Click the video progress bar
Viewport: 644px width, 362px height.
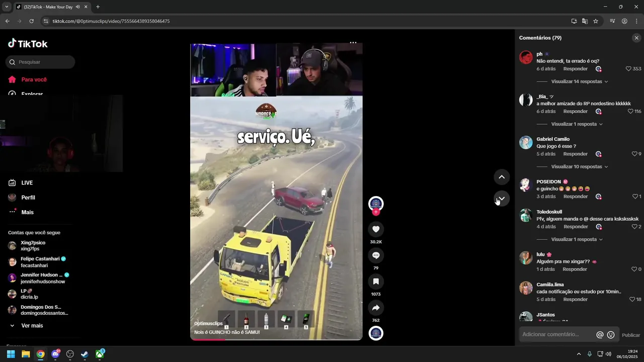click(x=276, y=339)
